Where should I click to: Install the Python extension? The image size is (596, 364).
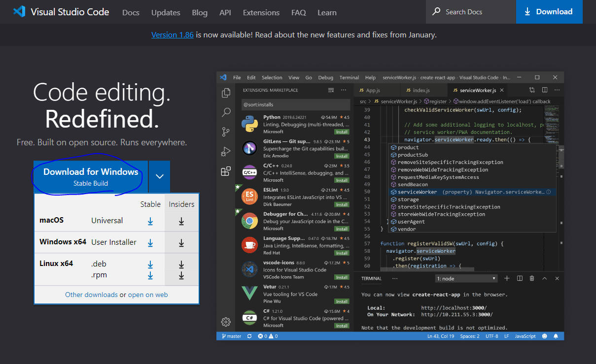[x=342, y=132]
